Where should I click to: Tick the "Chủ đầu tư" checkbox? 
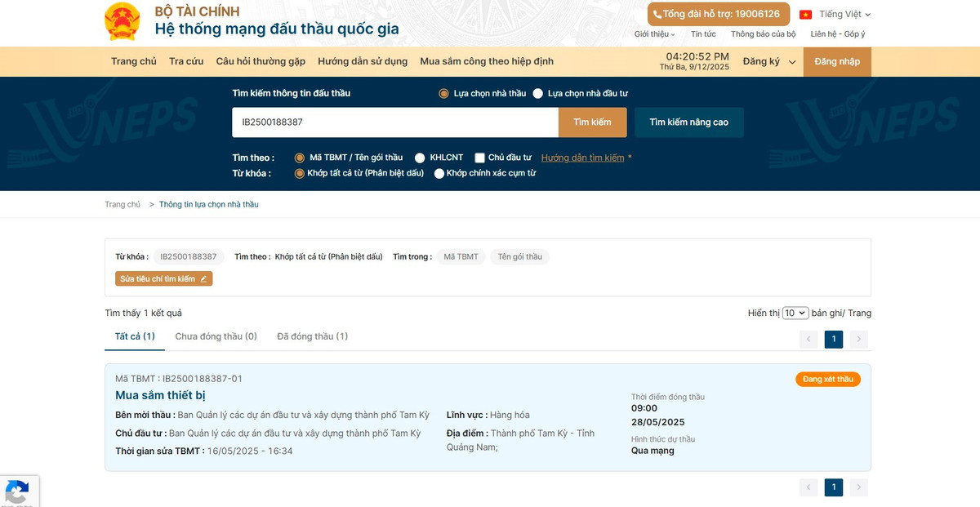coord(480,158)
